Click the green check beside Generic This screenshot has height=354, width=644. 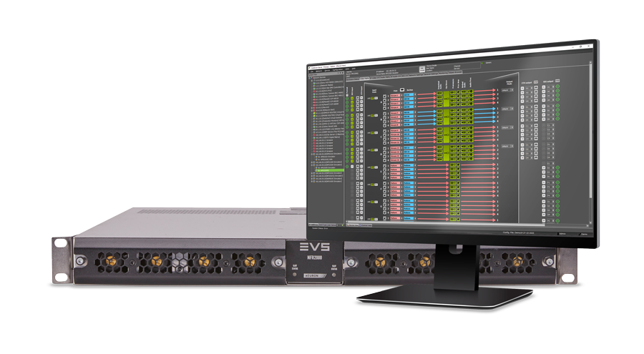(482, 63)
